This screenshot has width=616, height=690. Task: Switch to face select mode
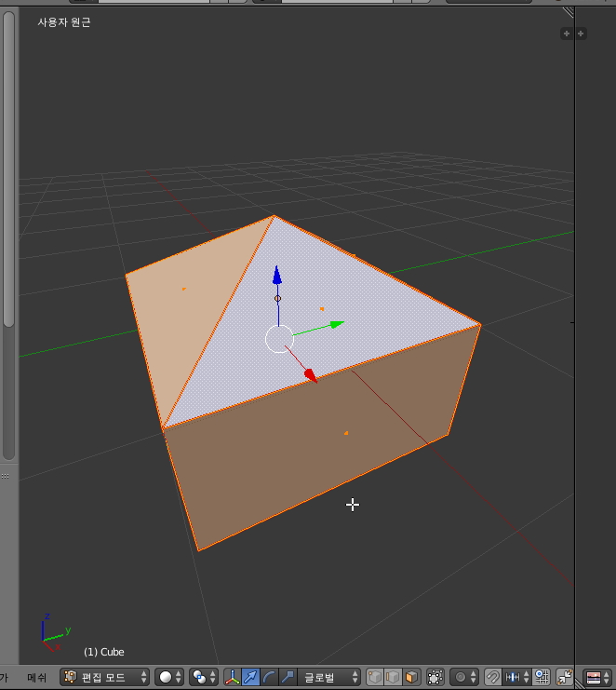point(411,677)
